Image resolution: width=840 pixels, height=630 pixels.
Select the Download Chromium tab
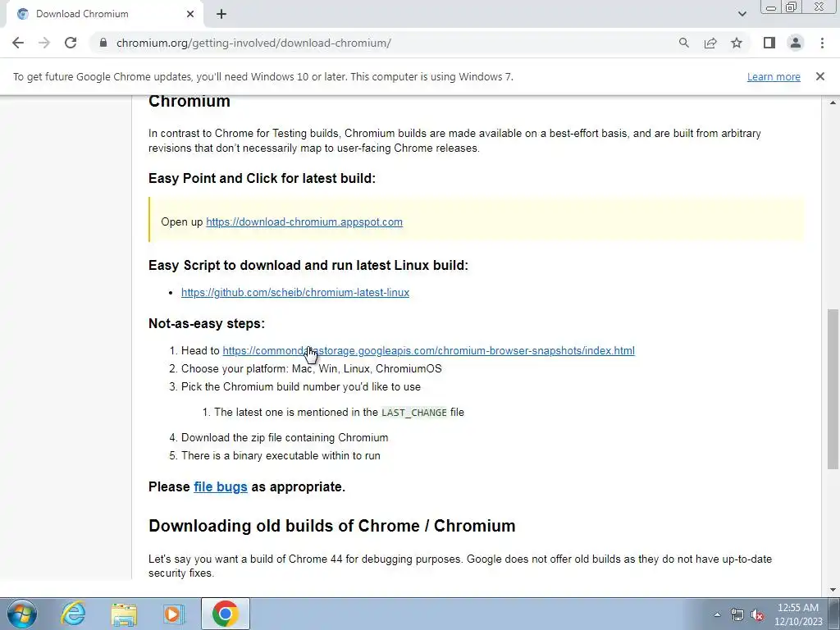(x=104, y=14)
